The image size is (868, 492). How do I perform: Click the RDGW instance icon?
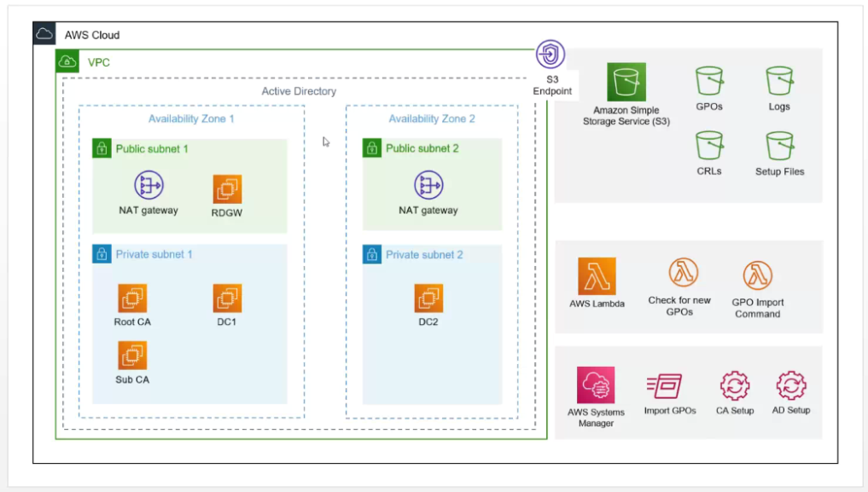227,189
